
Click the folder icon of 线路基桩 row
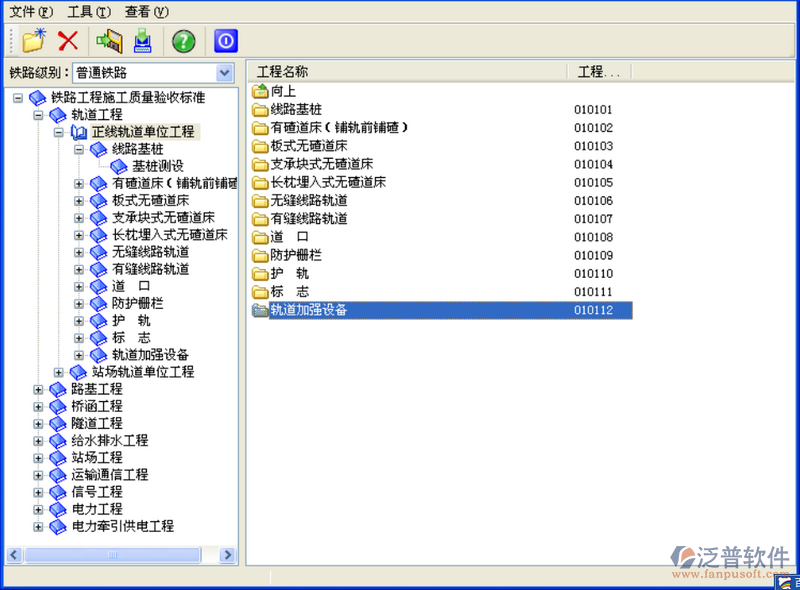click(x=260, y=110)
